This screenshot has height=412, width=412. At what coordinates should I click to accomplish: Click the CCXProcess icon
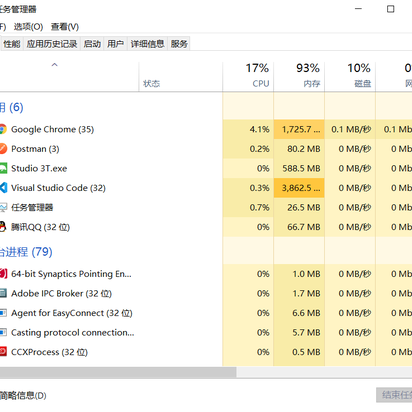[x=3, y=352]
